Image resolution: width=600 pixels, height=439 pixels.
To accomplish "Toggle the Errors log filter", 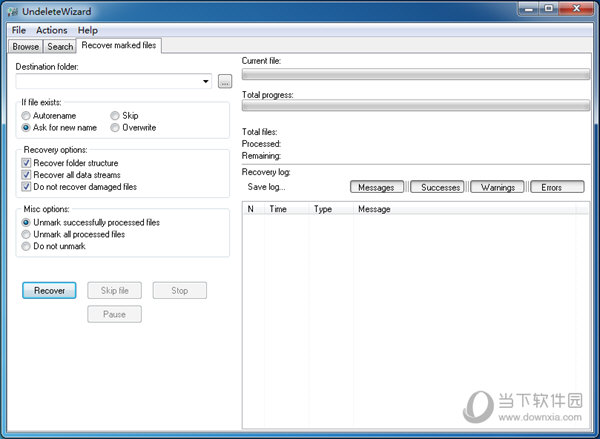I will point(558,187).
